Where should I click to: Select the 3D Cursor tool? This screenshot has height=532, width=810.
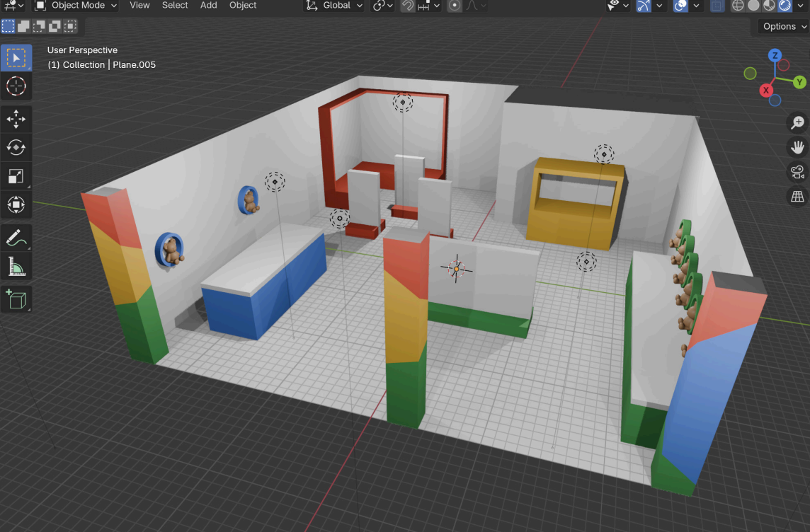16,86
